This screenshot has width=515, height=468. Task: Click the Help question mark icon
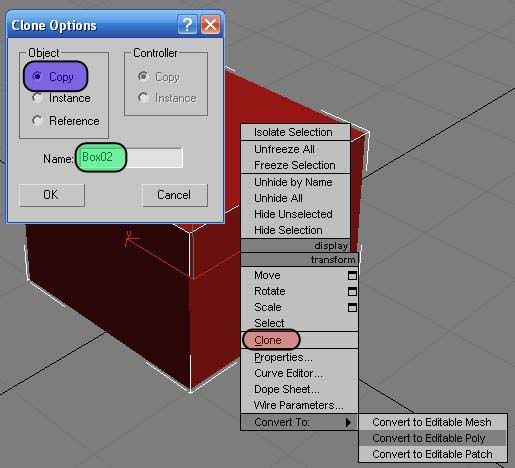(187, 25)
